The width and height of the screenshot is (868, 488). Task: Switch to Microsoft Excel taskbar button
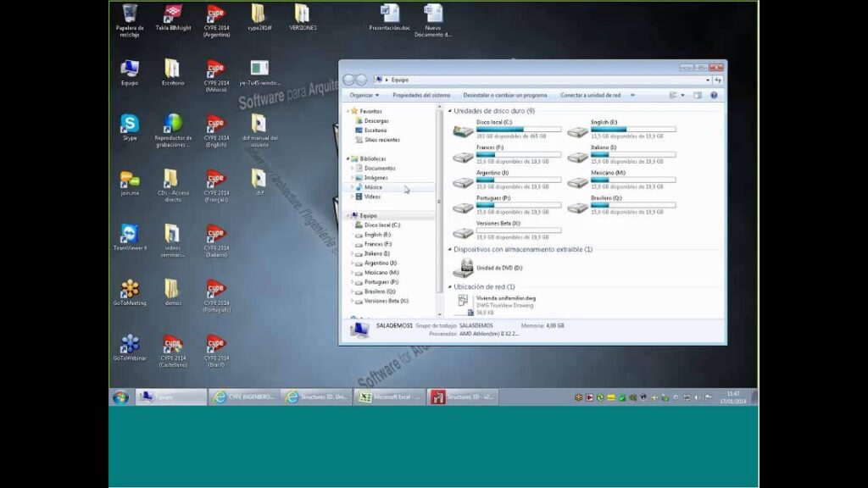pos(389,396)
